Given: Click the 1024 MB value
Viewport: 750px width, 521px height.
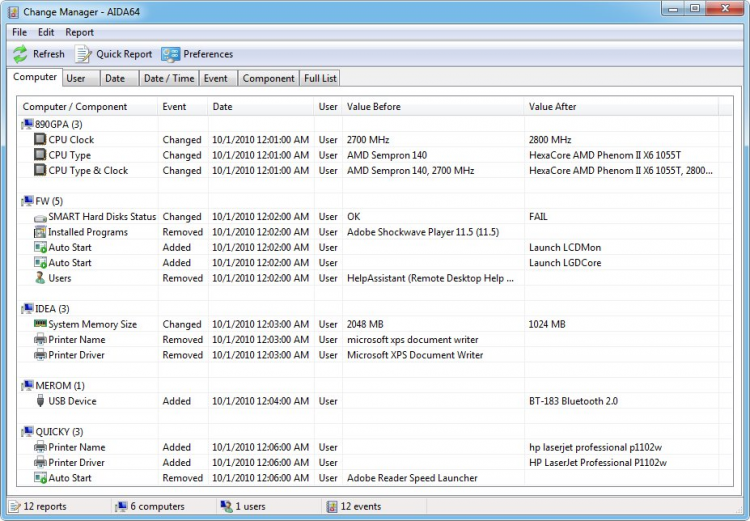Looking at the screenshot, I should tap(547, 324).
